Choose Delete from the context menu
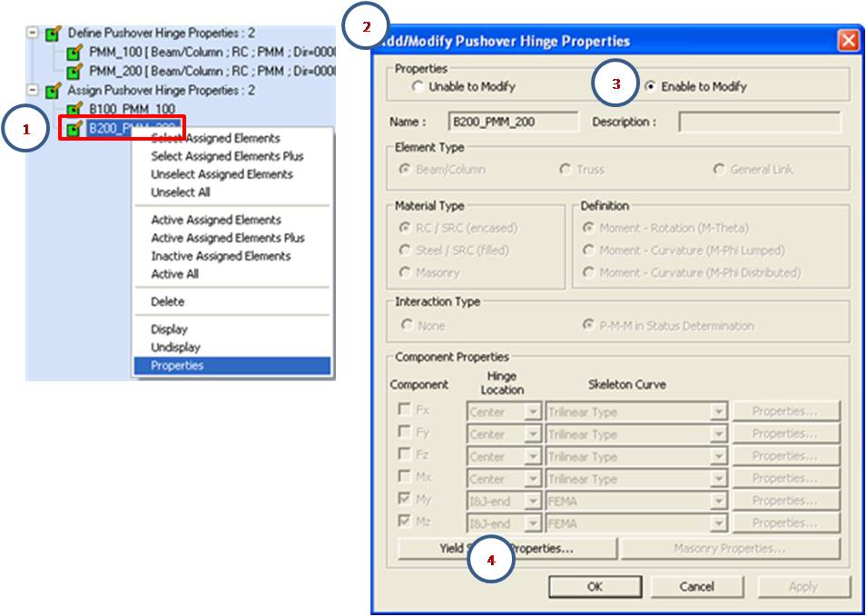This screenshot has width=866, height=616. click(168, 301)
